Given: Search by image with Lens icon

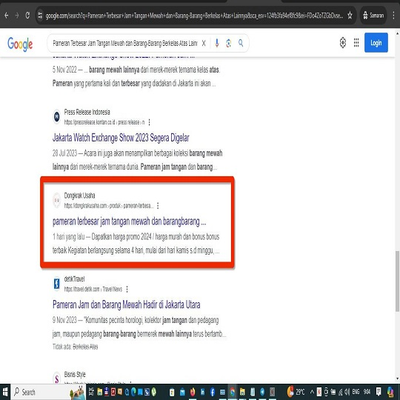Looking at the screenshot, I should pos(229,43).
